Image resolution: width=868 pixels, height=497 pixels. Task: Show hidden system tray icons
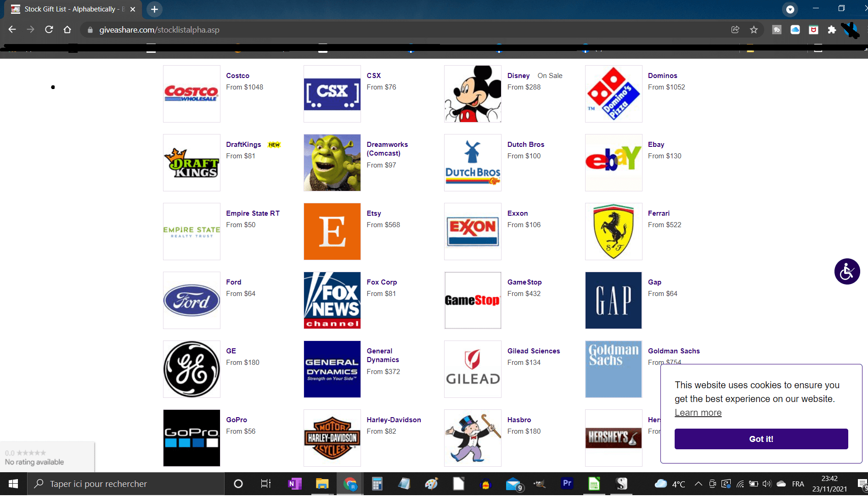(699, 484)
